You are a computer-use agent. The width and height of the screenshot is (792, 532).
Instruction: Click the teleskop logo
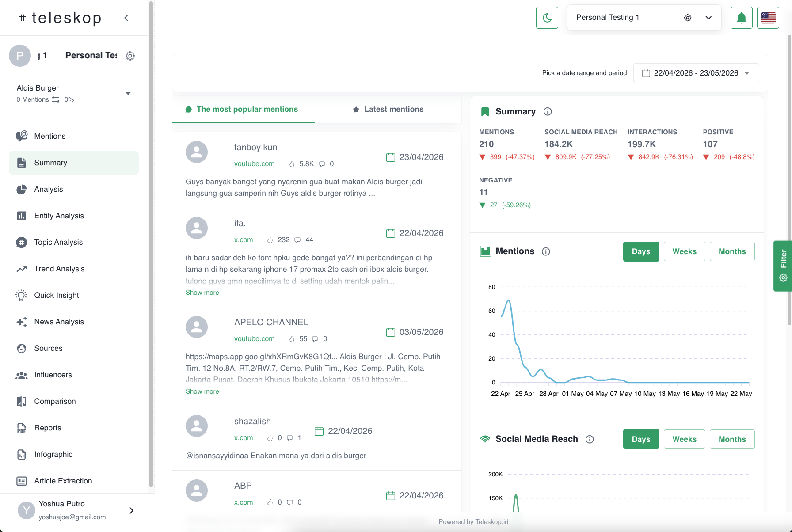pos(61,18)
